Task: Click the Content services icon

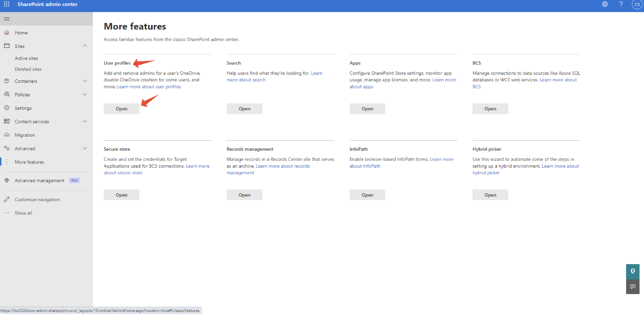Action: click(x=6, y=121)
